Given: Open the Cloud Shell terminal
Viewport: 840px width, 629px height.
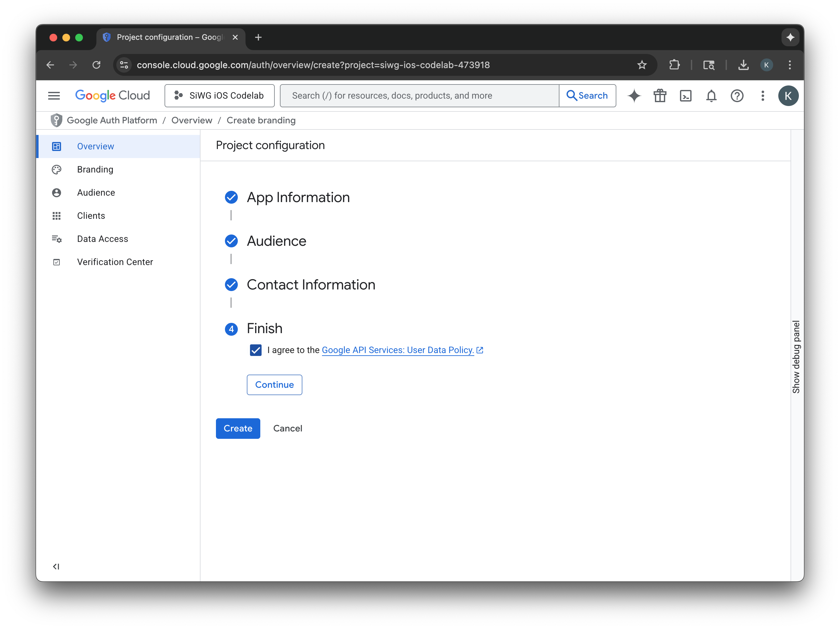Looking at the screenshot, I should click(x=686, y=96).
